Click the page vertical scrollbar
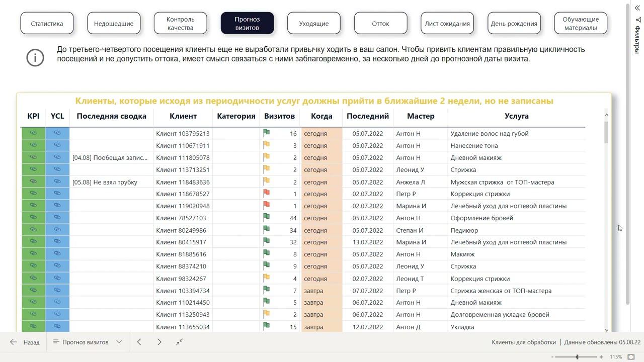This screenshot has width=644, height=362. [628, 153]
